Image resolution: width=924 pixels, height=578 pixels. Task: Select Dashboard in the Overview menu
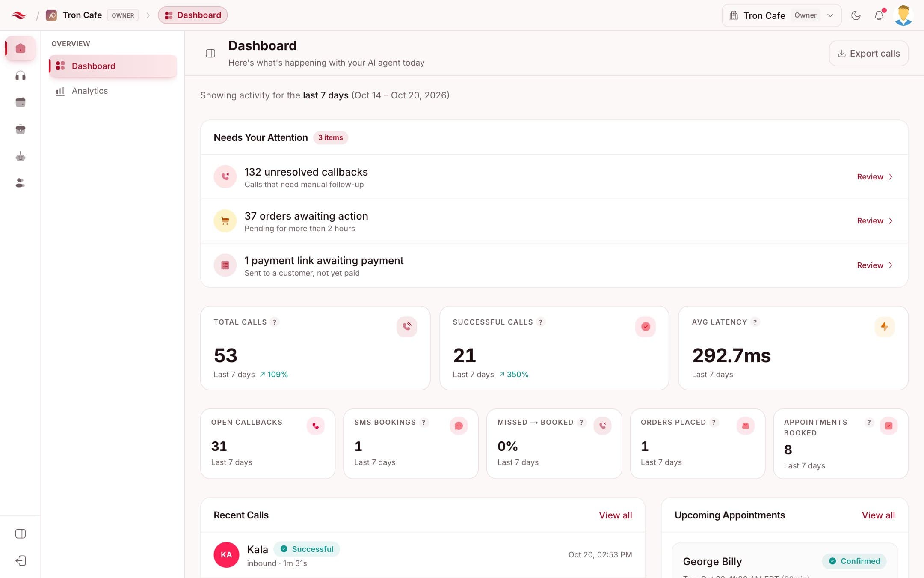[x=113, y=66]
